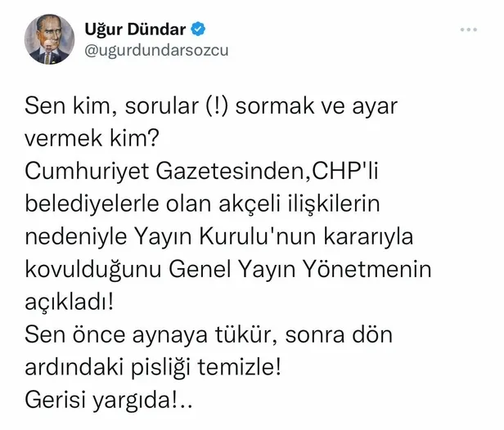Click the blue verified badge icon
504x430 pixels.
tap(199, 30)
